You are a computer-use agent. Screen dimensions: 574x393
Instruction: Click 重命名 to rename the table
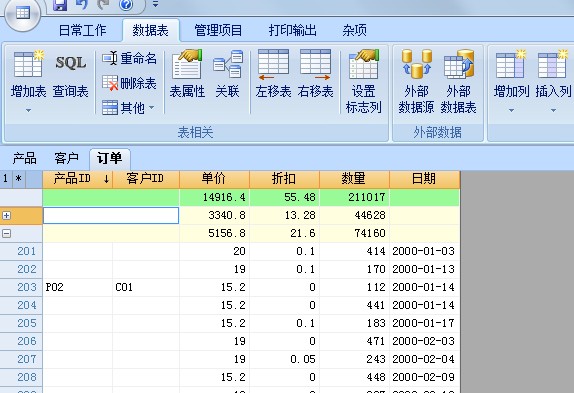[129, 59]
